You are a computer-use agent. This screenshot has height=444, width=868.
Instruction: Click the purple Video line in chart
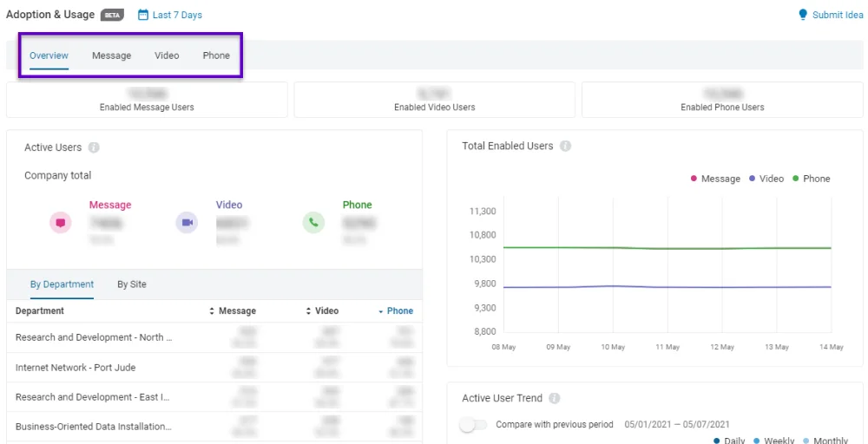(667, 287)
